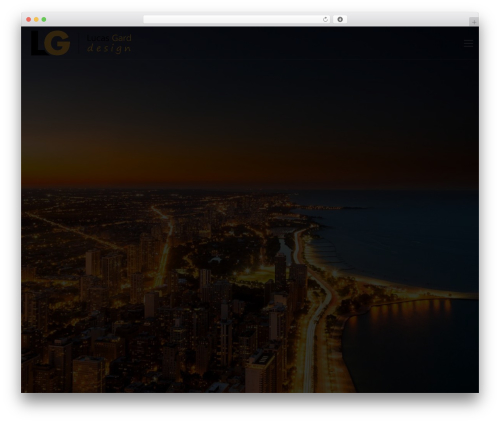Reload the page with the refresh icon
The width and height of the screenshot is (500, 423).
(x=325, y=20)
